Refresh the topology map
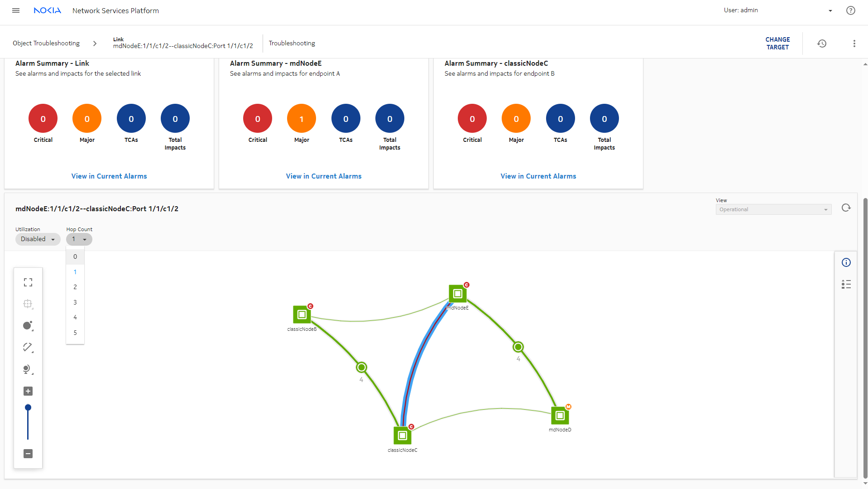This screenshot has width=868, height=489. [846, 208]
